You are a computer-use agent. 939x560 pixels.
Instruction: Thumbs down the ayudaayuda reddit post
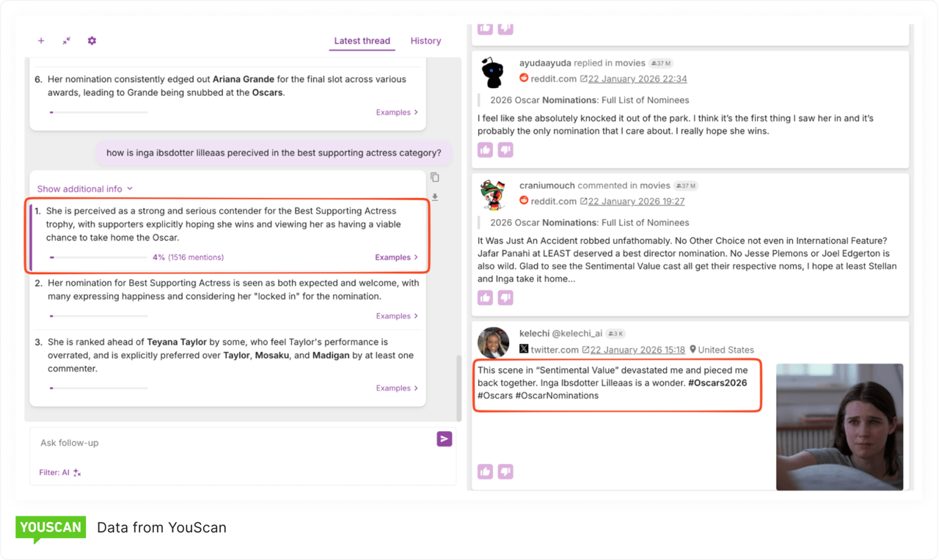[505, 150]
